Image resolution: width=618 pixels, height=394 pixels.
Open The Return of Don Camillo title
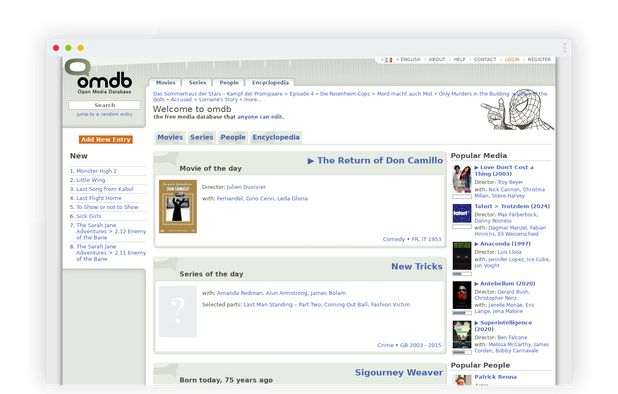(380, 160)
